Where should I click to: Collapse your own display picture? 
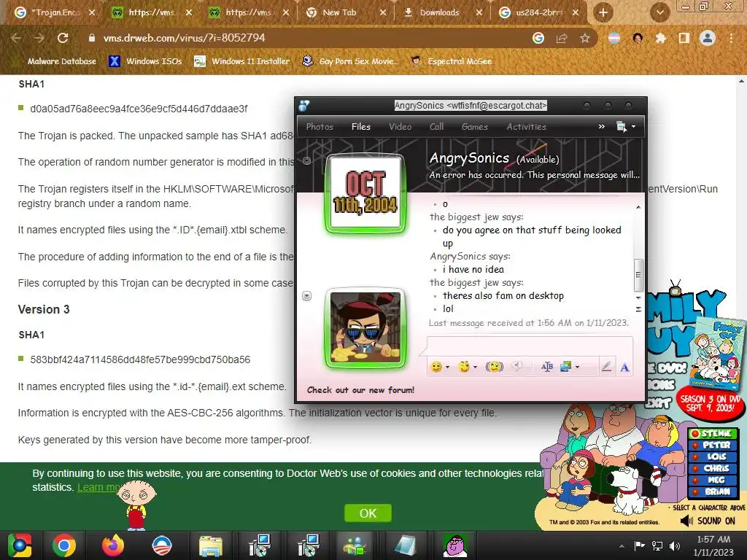pos(307,296)
